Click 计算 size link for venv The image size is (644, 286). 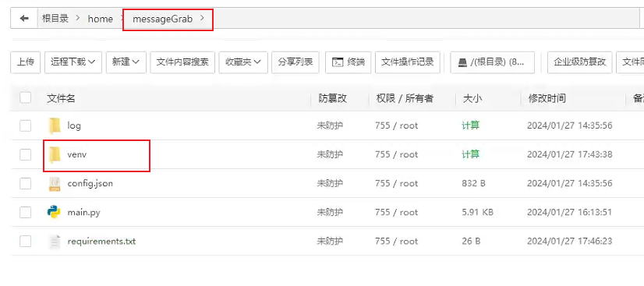(470, 155)
